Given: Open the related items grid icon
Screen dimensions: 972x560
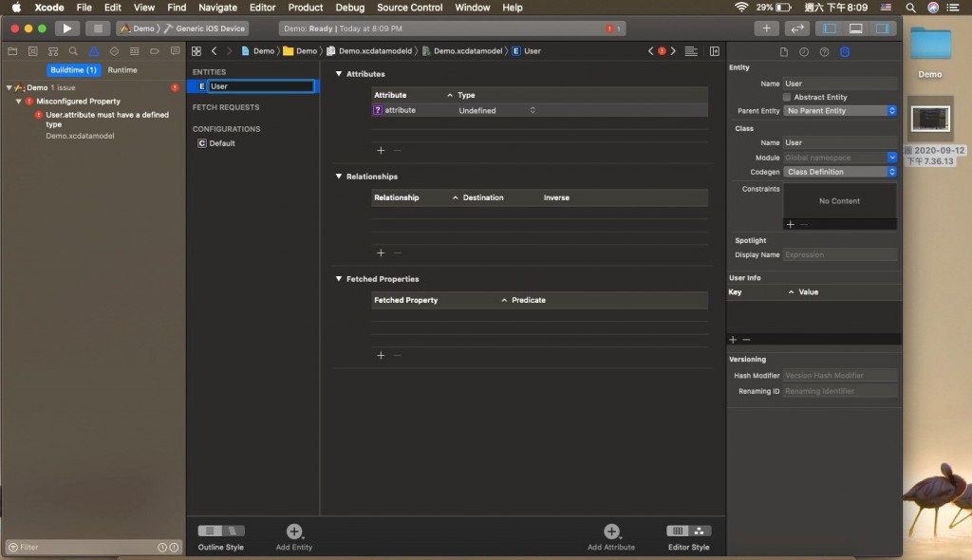Looking at the screenshot, I should (196, 51).
